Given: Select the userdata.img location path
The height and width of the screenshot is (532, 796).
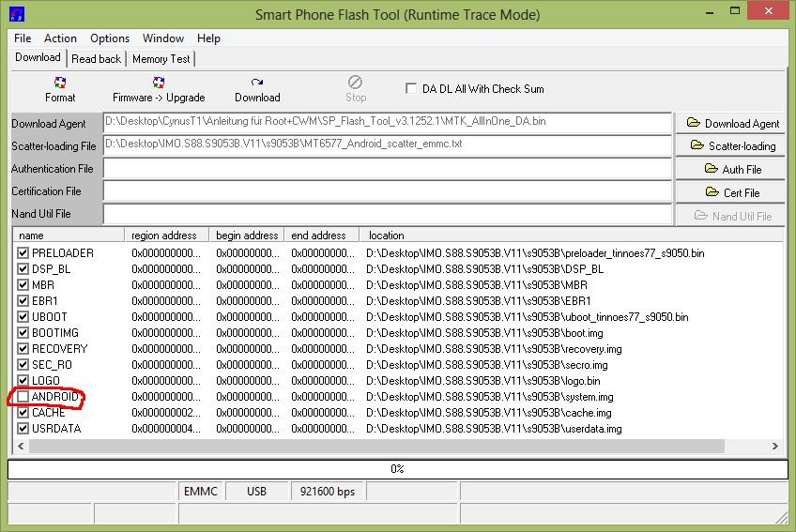Looking at the screenshot, I should (x=494, y=429).
